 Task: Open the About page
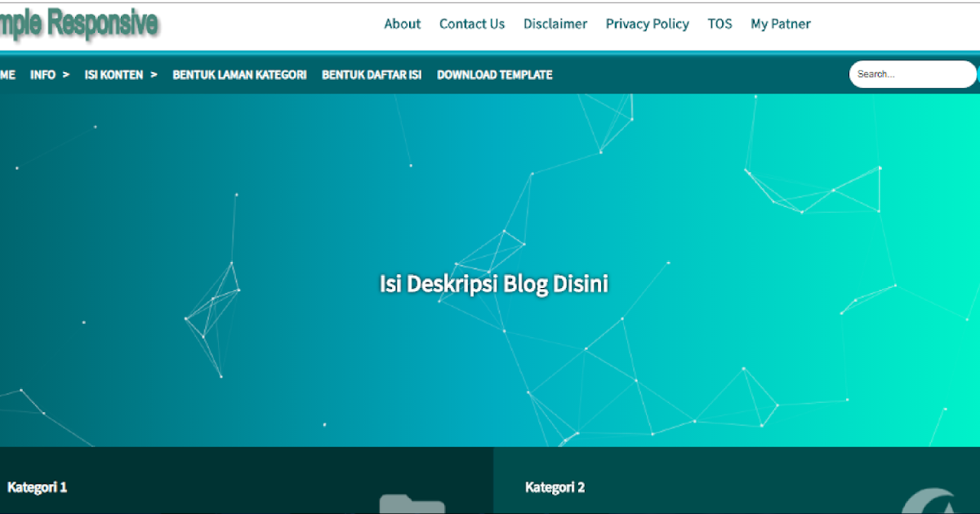coord(402,24)
